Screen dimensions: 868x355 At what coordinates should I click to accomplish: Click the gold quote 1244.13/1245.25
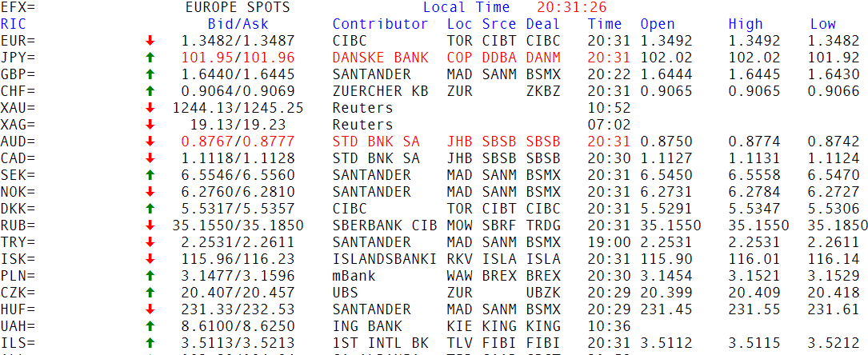(x=238, y=108)
